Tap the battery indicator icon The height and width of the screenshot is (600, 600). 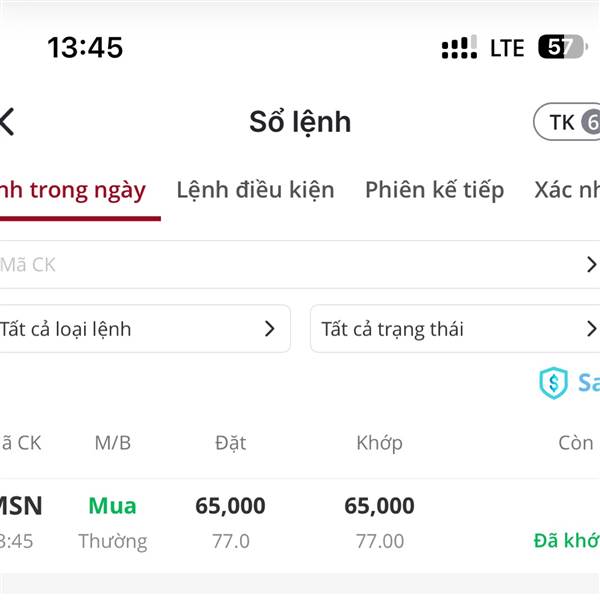[562, 47]
